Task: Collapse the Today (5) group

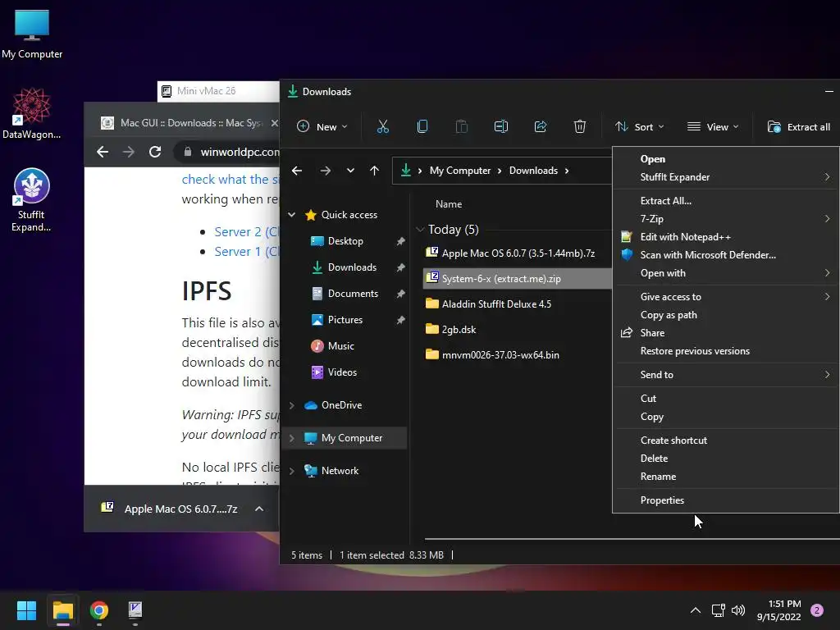Action: click(x=420, y=230)
